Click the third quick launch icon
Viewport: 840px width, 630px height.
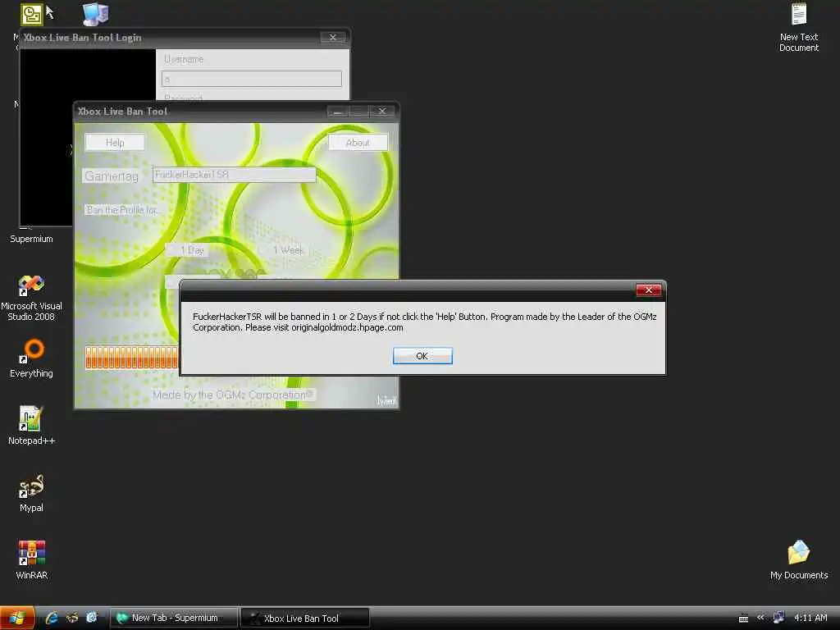coord(92,618)
